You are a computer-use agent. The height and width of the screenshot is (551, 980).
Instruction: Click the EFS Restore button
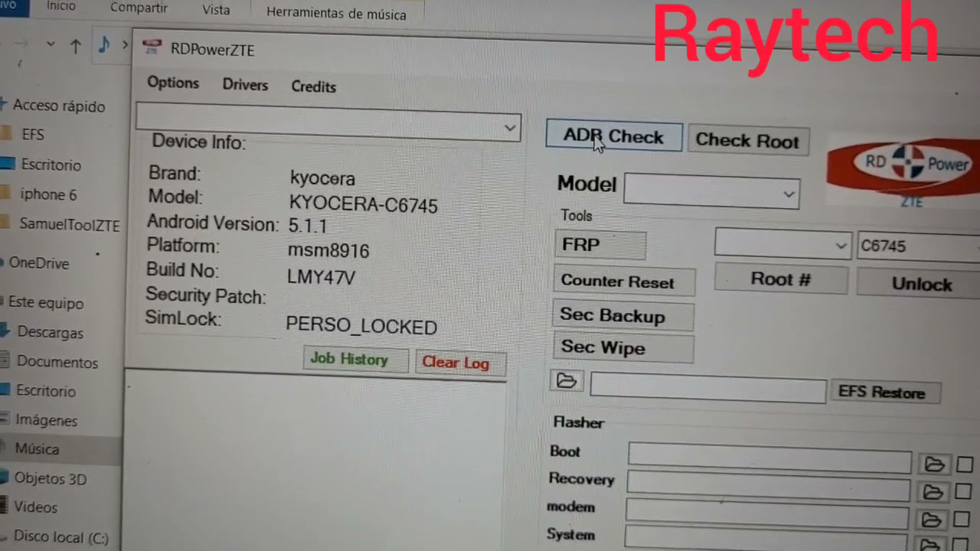(884, 392)
